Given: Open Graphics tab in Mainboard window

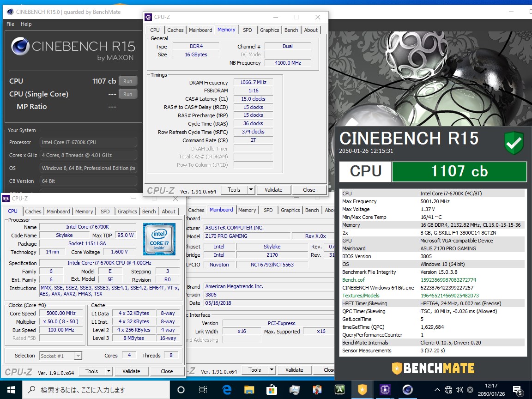Looking at the screenshot, I should pyautogui.click(x=290, y=210).
